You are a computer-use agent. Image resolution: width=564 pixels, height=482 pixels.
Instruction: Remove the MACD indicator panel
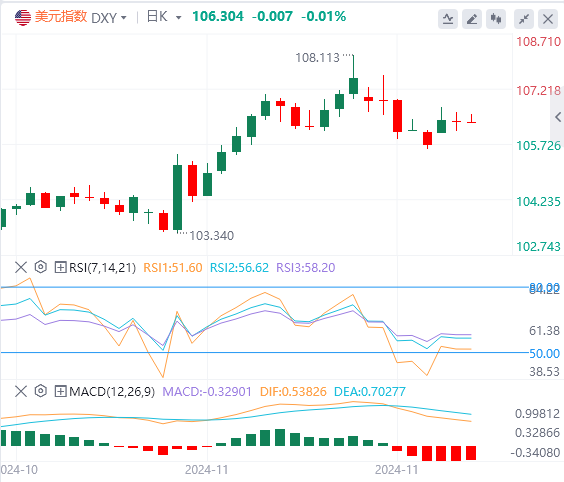point(21,391)
